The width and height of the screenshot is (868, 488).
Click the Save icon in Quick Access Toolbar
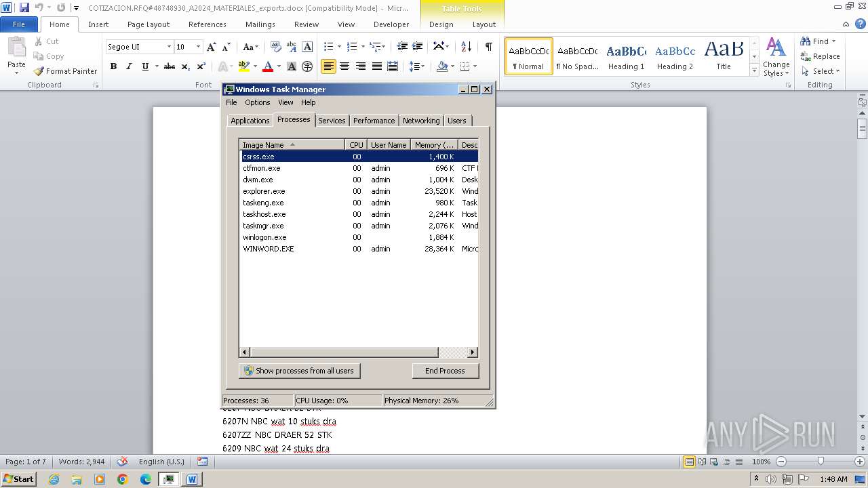[24, 7]
